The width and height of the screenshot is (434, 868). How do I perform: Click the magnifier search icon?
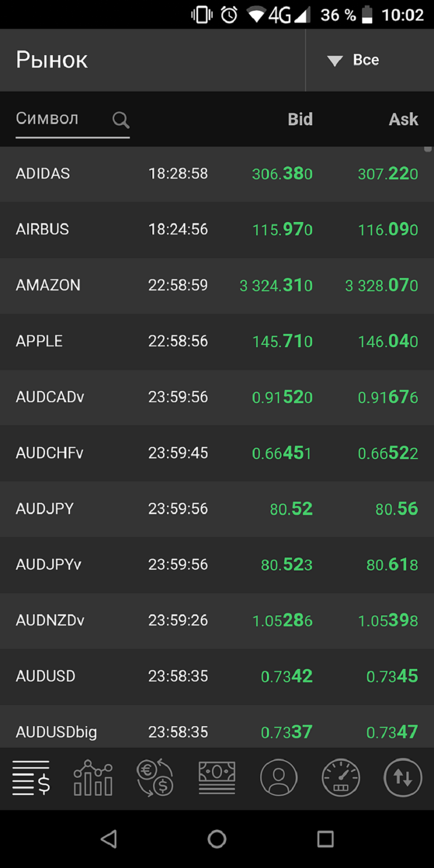tap(121, 119)
